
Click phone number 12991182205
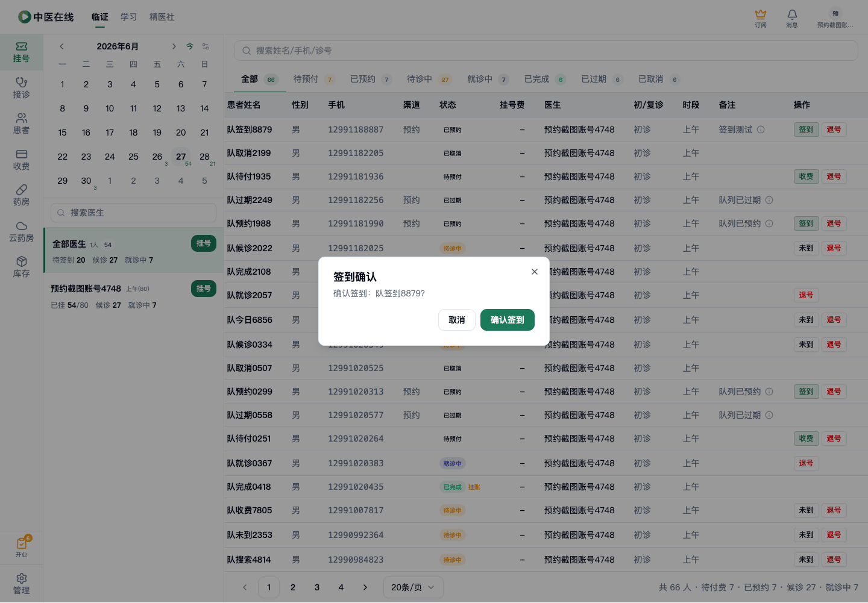356,153
